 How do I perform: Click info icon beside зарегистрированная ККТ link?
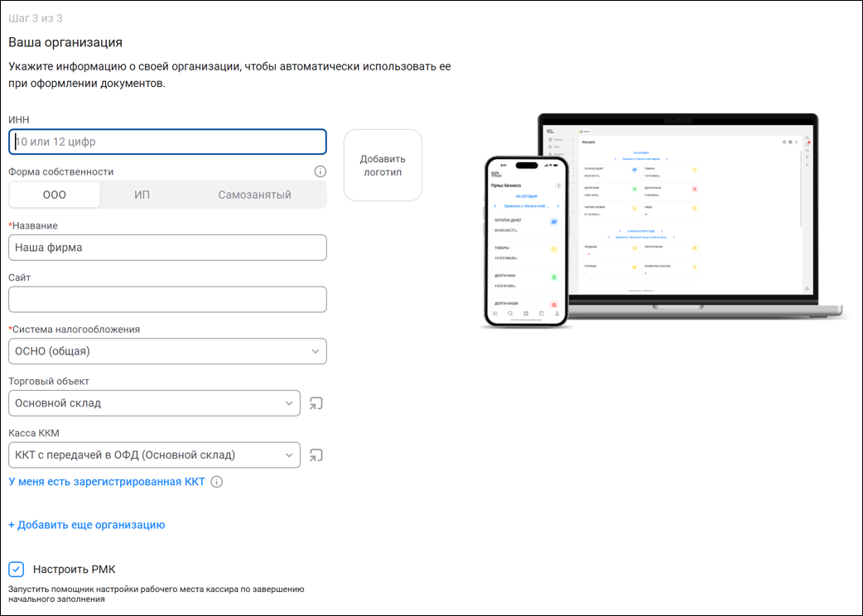tap(217, 482)
